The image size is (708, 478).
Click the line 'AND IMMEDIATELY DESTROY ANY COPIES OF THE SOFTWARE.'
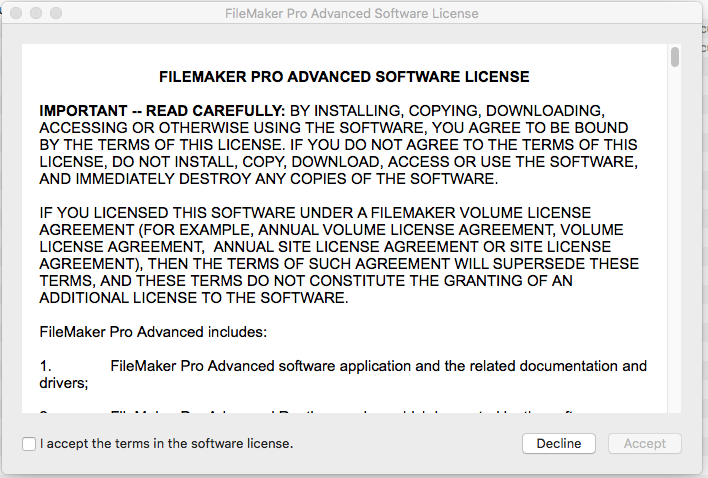pyautogui.click(x=269, y=179)
